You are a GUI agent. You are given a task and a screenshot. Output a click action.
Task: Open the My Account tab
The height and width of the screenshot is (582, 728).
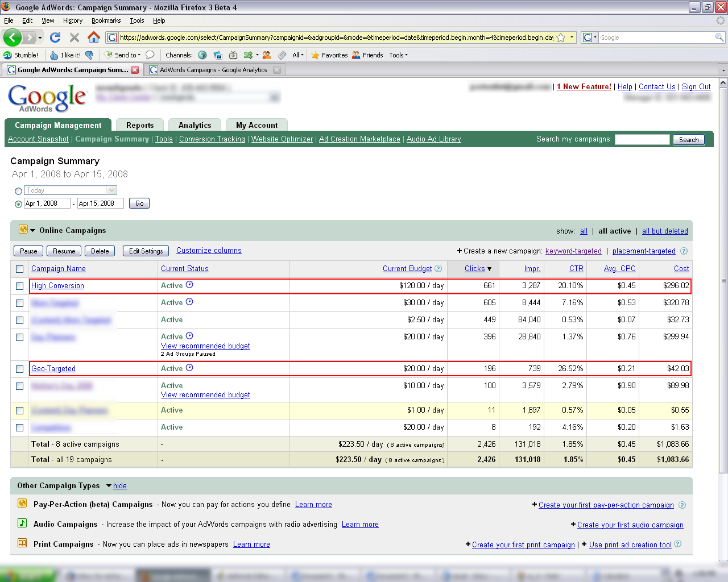pos(257,125)
